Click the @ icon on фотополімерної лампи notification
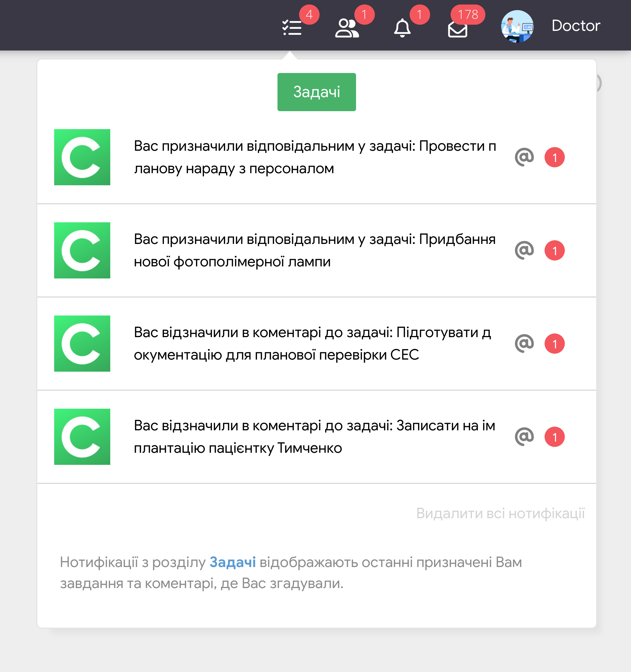This screenshot has height=672, width=631. (x=524, y=250)
